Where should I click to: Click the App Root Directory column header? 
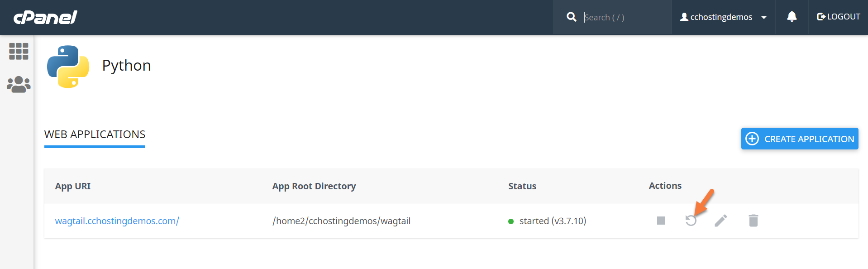pos(314,186)
